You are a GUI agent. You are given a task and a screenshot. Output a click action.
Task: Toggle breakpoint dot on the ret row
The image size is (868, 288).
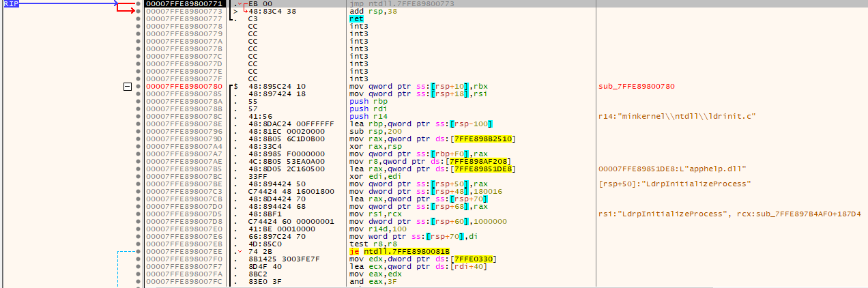point(139,18)
